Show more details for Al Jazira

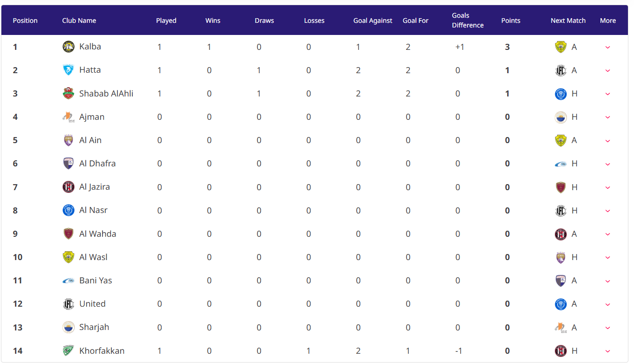607,187
